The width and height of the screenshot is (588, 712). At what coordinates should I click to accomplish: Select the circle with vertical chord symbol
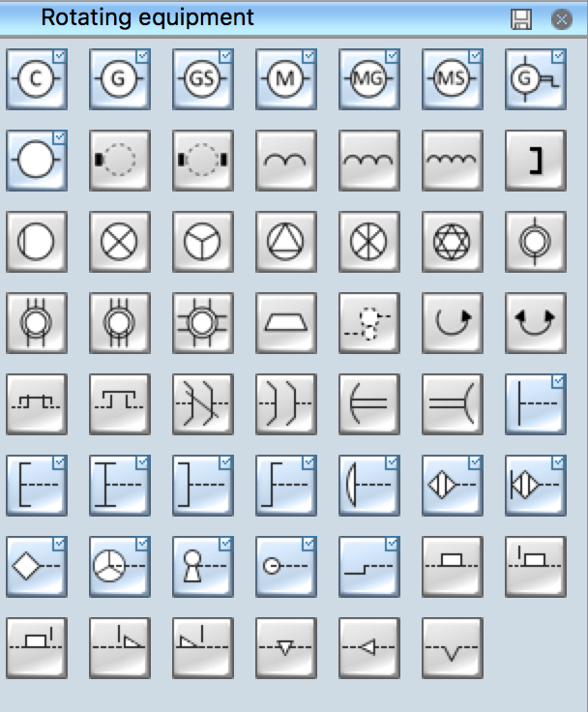tap(37, 242)
